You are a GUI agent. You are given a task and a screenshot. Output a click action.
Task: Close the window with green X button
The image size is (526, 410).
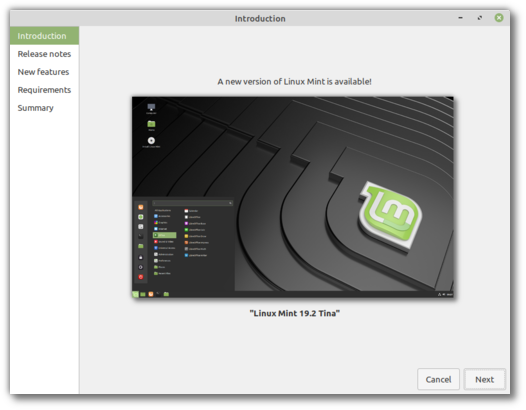pos(499,18)
